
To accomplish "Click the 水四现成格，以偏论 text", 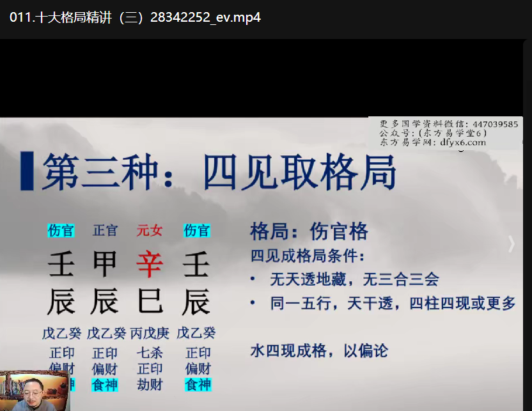I will pos(318,350).
